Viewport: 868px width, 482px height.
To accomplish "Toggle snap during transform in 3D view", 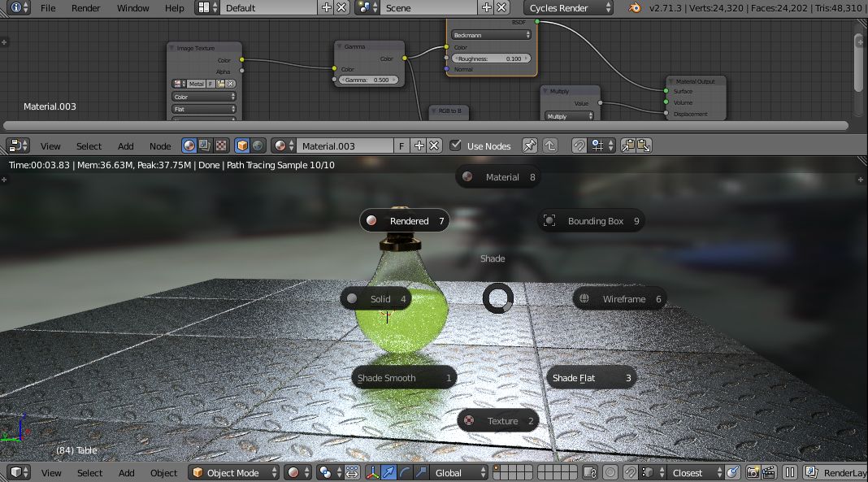I will tap(630, 472).
